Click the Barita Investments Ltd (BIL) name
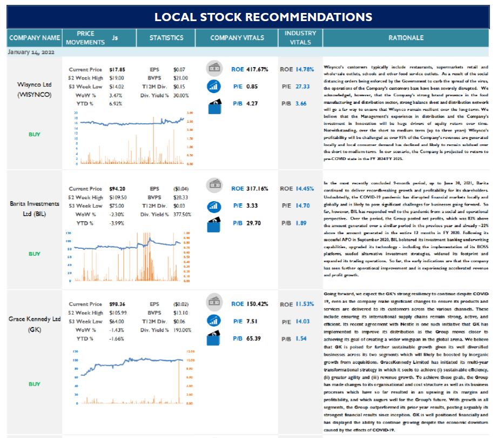 pos(35,209)
